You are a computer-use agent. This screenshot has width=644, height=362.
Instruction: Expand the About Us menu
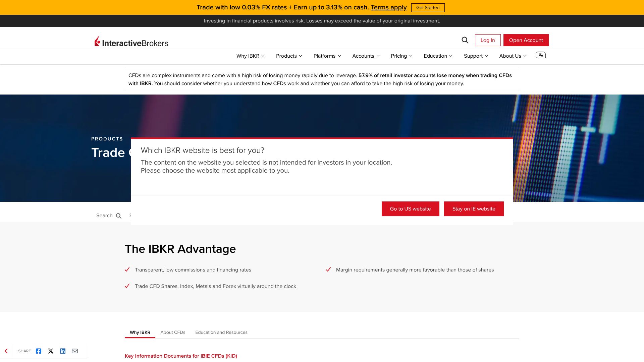pyautogui.click(x=513, y=56)
